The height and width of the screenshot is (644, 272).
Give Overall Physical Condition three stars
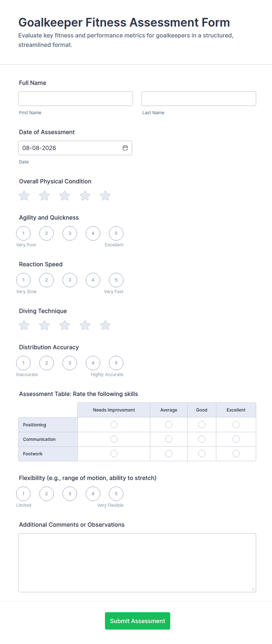[x=65, y=196]
